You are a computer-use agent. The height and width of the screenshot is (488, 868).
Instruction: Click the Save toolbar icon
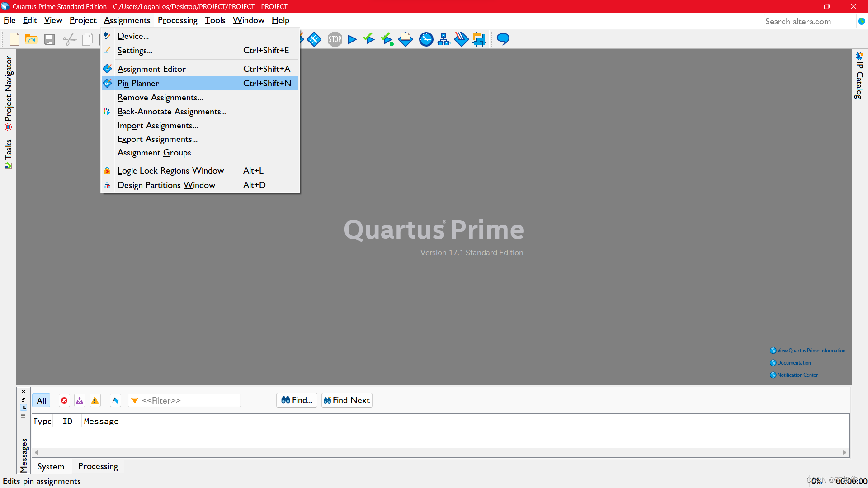pos(49,39)
